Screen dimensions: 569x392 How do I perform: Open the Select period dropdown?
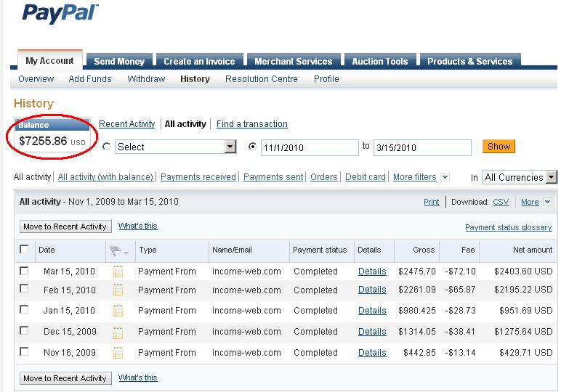tap(176, 147)
